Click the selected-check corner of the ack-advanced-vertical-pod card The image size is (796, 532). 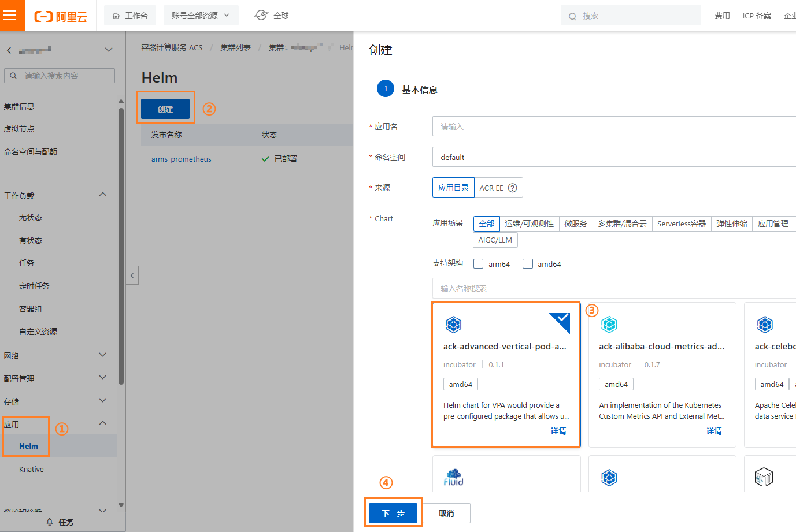tap(561, 321)
